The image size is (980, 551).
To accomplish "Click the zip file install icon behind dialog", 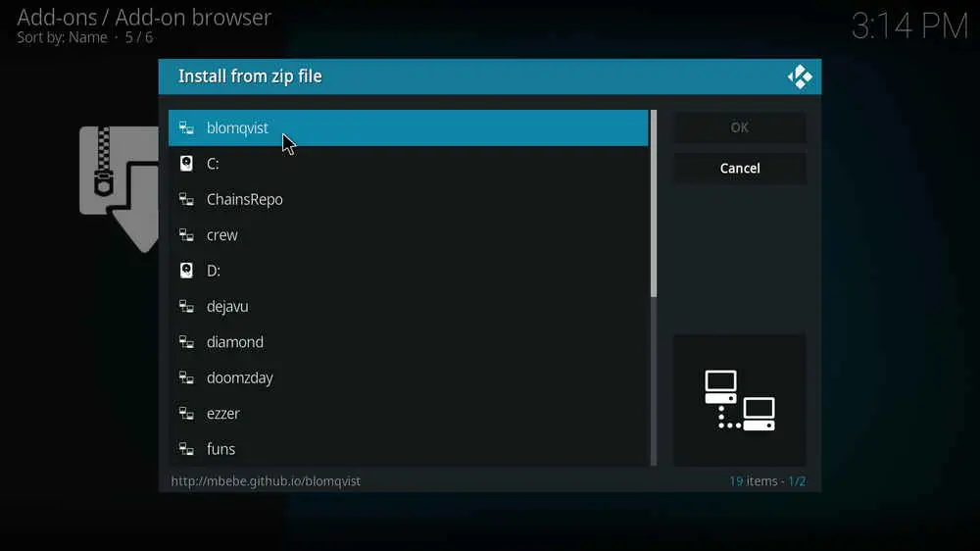I will coord(119,189).
